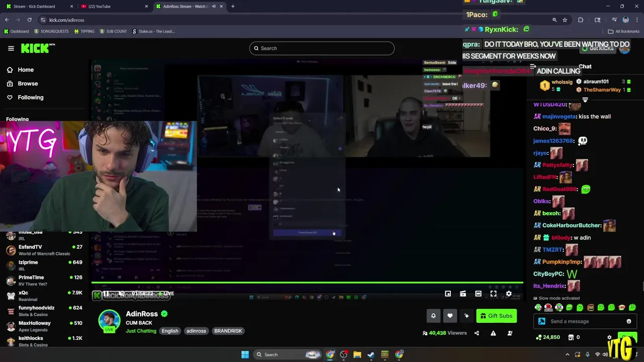Image resolution: width=644 pixels, height=362 pixels.
Task: Open funnyhoodvidz channel in sidebar
Action: [43, 311]
